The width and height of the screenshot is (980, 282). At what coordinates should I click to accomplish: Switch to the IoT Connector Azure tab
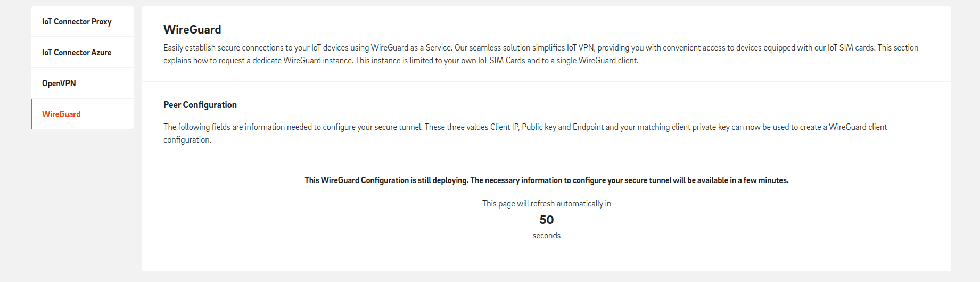click(77, 53)
